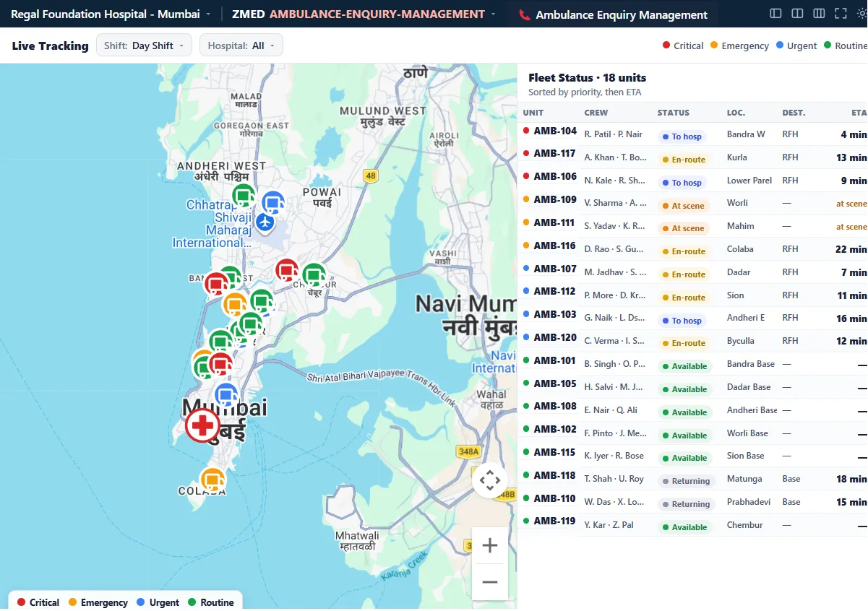Screen dimensions: 868x611
Task: Click the blue priority dot for AMB-107
Action: [x=526, y=269]
